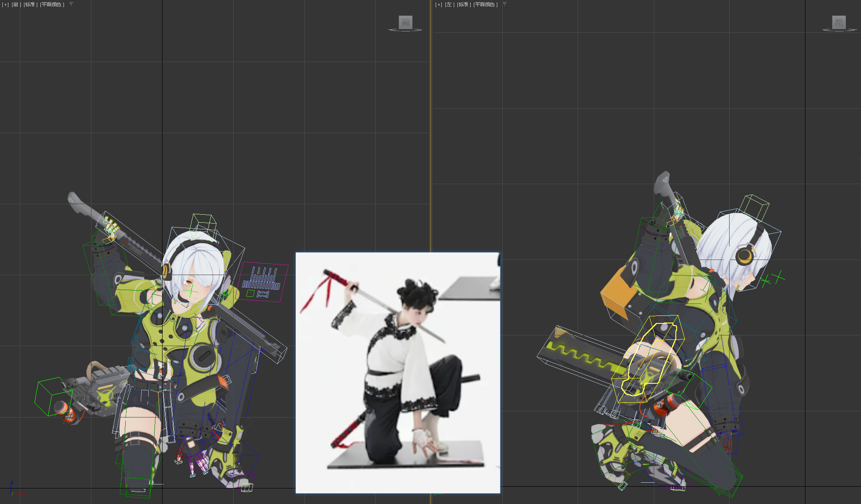Click the 左 ViewCube face in right viewport
This screenshot has height=504, width=861.
pyautogui.click(x=838, y=22)
